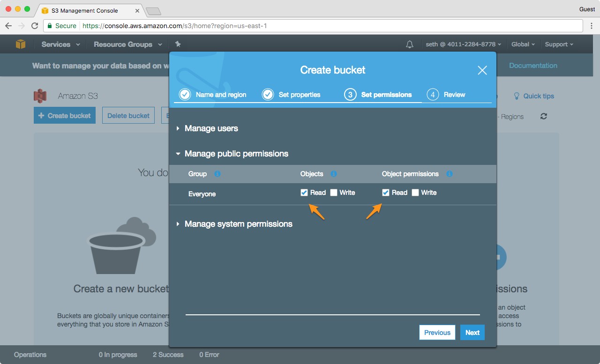Image resolution: width=600 pixels, height=364 pixels.
Task: Click the info icon next to Group
Action: (217, 174)
